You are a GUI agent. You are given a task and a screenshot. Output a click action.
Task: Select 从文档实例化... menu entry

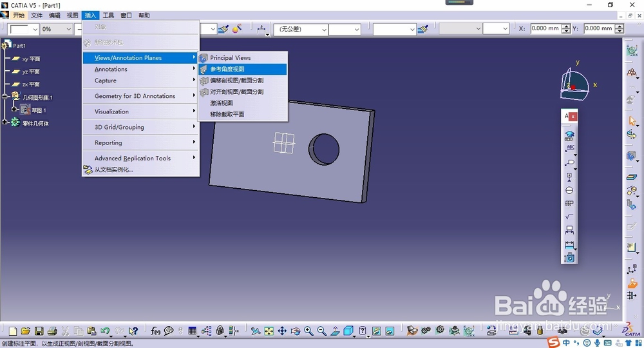click(x=140, y=169)
